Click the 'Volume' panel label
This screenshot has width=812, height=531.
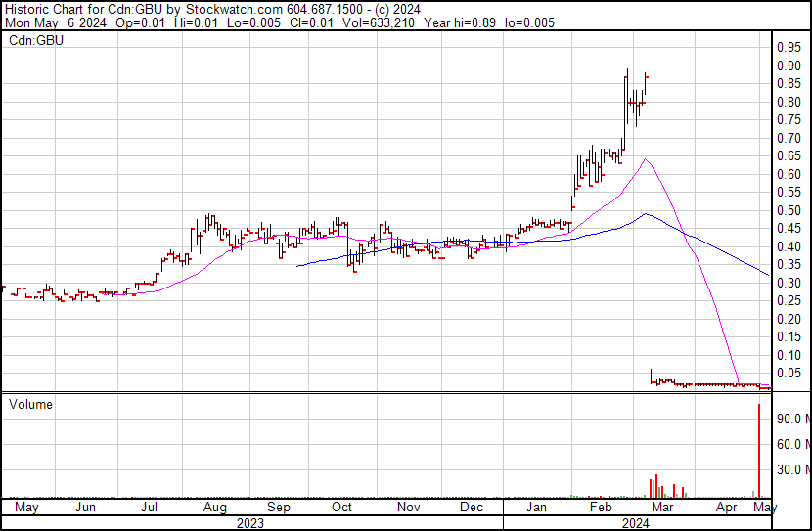click(30, 404)
